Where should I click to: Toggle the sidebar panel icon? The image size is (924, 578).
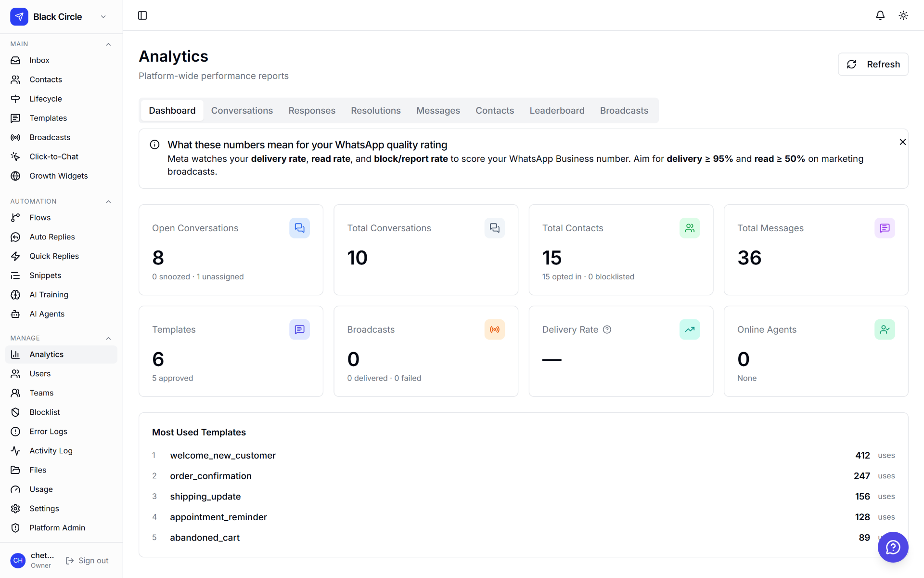pos(142,15)
